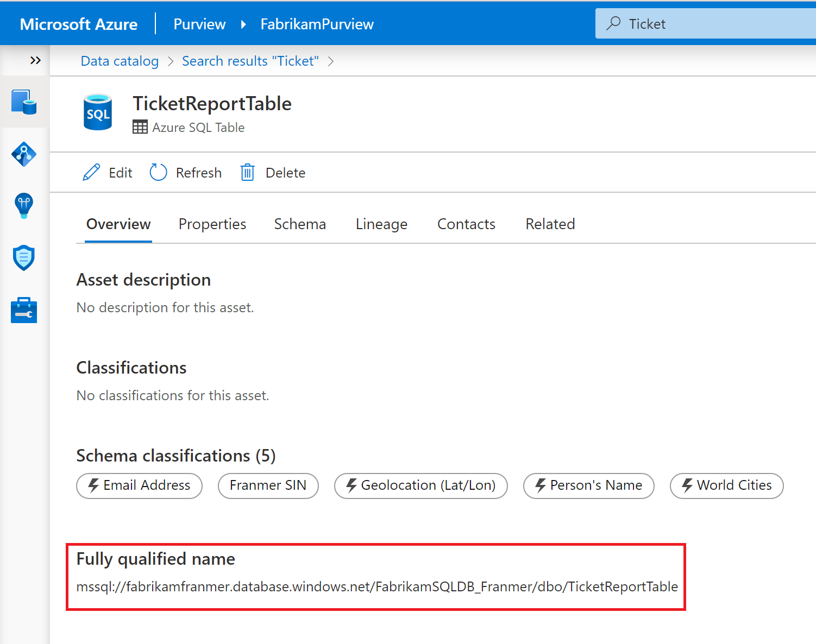This screenshot has height=644, width=816.
Task: Click the Asset description heading
Action: (143, 280)
